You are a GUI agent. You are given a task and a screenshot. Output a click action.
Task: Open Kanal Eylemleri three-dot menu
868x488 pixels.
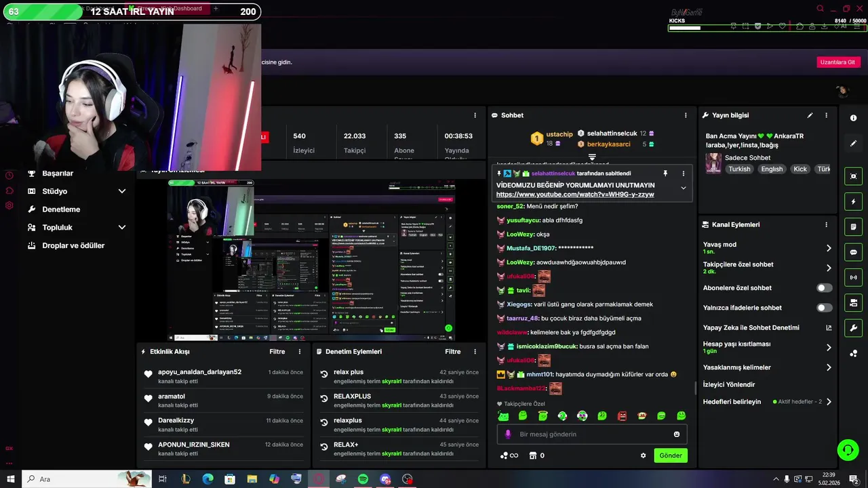[x=826, y=224]
